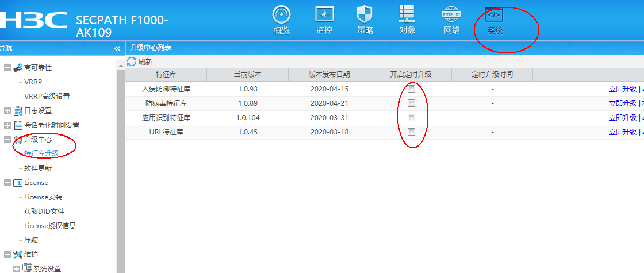The image size is (644, 273).
Task: Expand the 系统设置 tree node
Action: point(17,269)
